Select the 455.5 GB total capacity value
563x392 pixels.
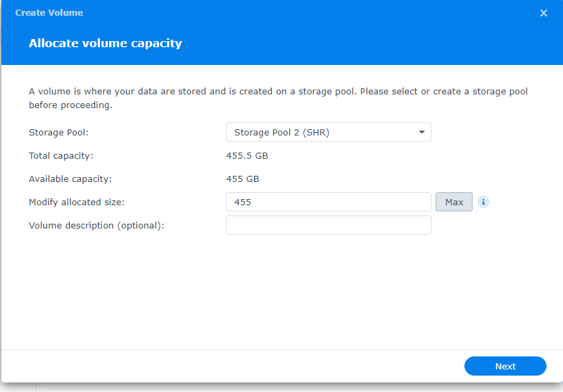point(247,156)
